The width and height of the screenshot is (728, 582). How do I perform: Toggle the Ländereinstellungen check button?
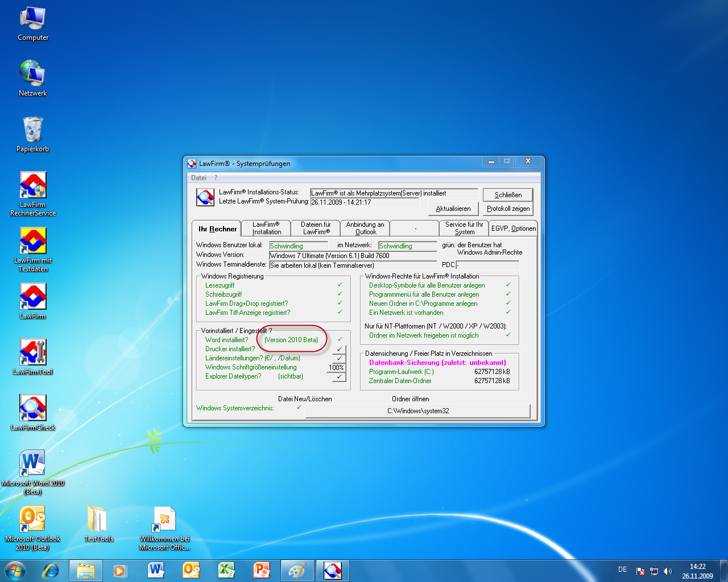click(339, 358)
